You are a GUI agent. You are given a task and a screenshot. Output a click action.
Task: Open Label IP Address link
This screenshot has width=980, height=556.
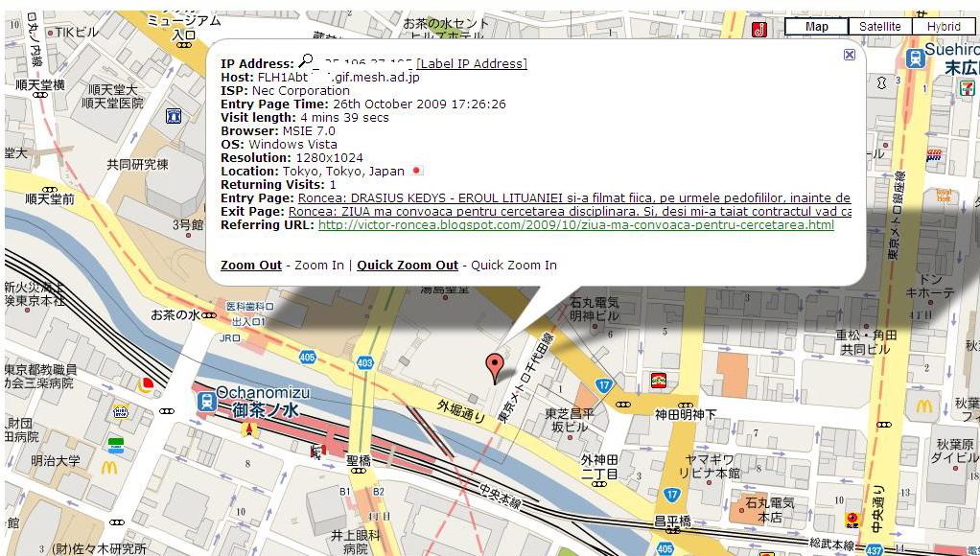(x=471, y=63)
